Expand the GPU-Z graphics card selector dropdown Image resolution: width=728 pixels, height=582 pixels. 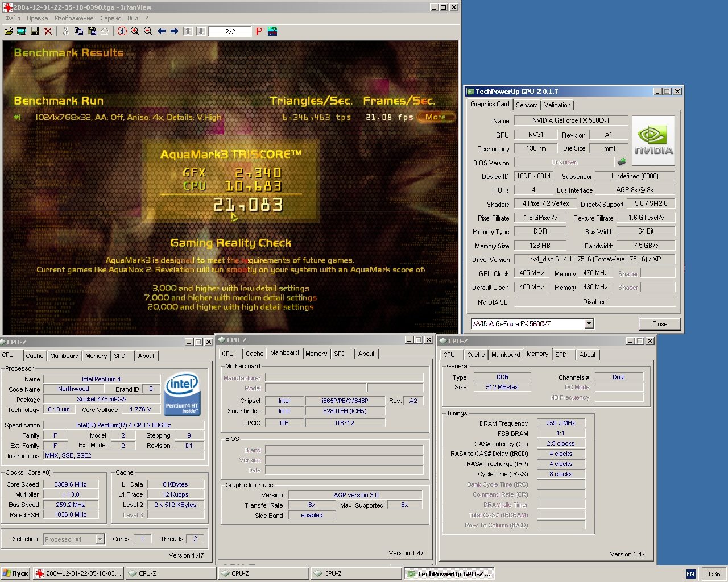click(589, 323)
